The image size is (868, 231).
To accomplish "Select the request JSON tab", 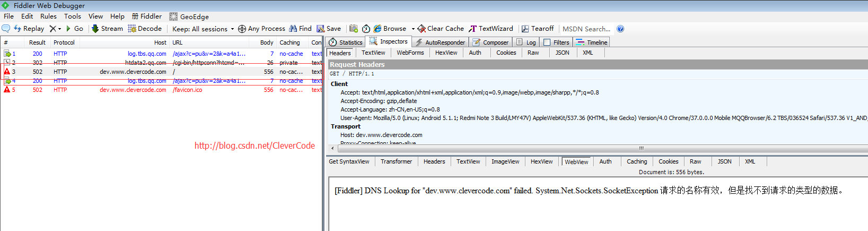I will pos(562,53).
